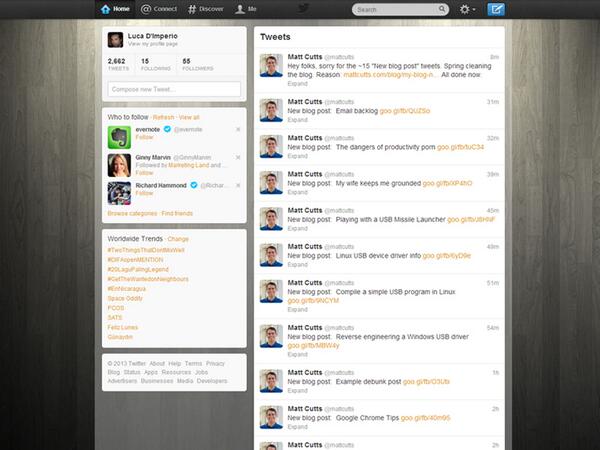The image size is (600, 450).
Task: Expand the Google Chrome Tips tweet
Action: point(297,427)
